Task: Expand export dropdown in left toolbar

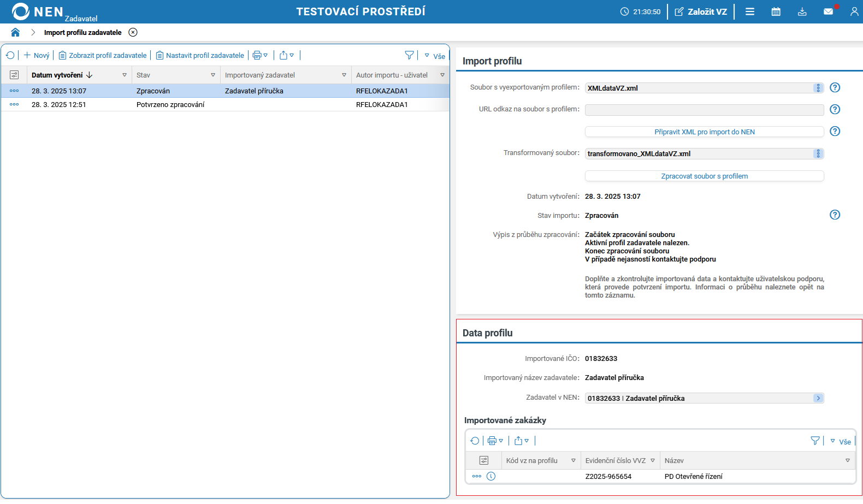Action: tap(287, 55)
